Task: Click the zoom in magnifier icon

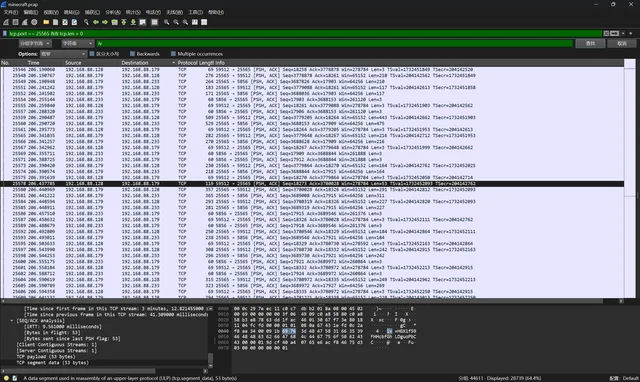Action: 167,22
